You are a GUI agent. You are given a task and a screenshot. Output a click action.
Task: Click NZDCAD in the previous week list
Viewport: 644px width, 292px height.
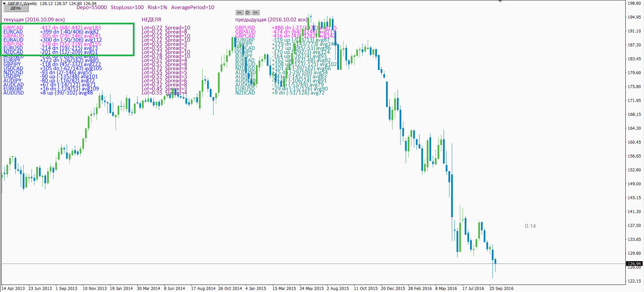pyautogui.click(x=245, y=93)
